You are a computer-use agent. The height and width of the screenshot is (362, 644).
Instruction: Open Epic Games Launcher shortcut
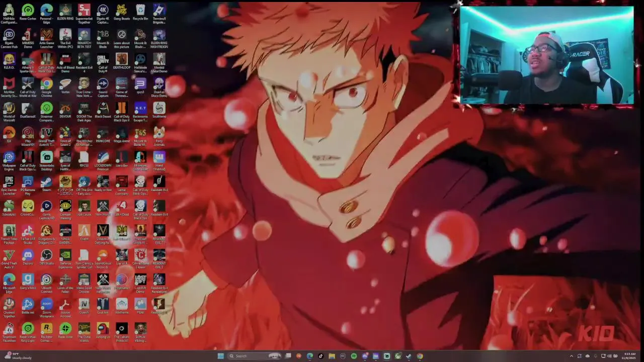coord(9,186)
